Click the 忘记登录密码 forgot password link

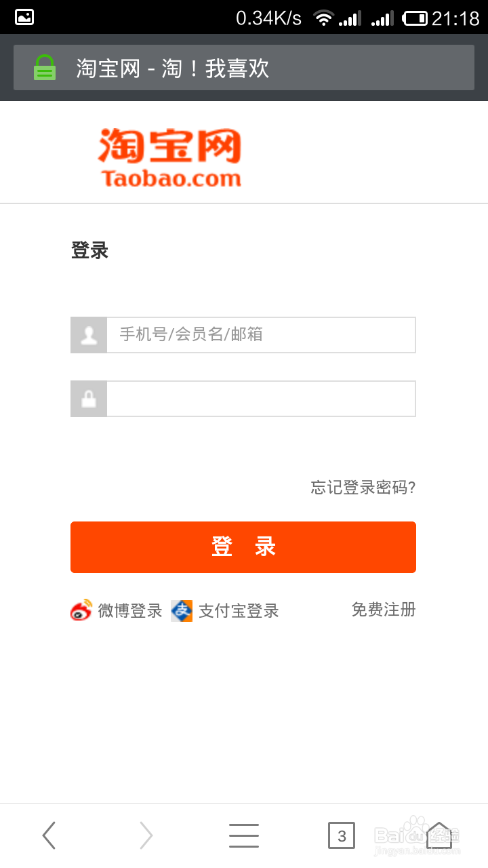pyautogui.click(x=362, y=488)
